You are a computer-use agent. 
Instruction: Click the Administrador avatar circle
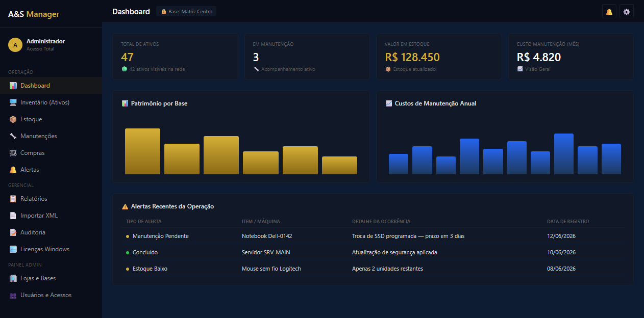point(15,45)
